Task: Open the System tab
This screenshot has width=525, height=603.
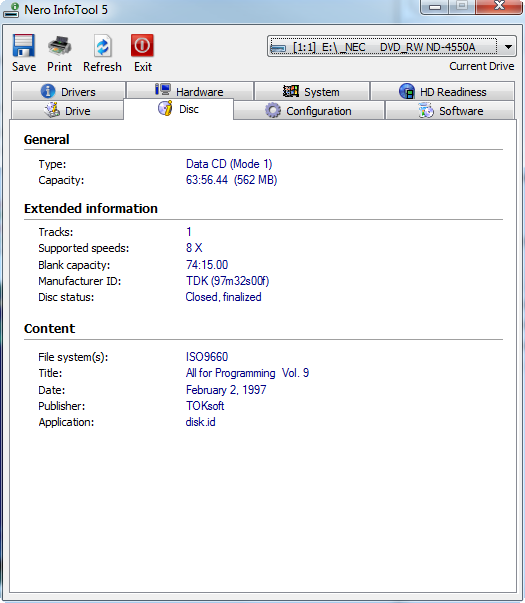Action: click(312, 91)
